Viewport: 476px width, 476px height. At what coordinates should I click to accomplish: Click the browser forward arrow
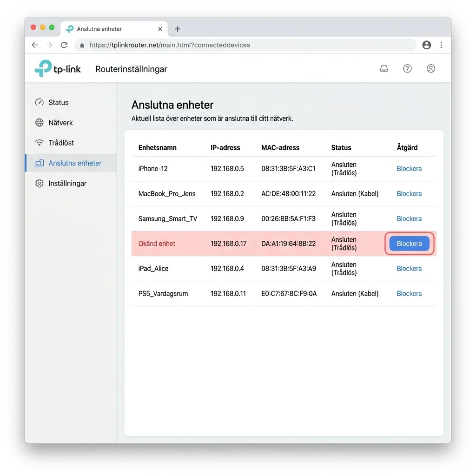[49, 45]
